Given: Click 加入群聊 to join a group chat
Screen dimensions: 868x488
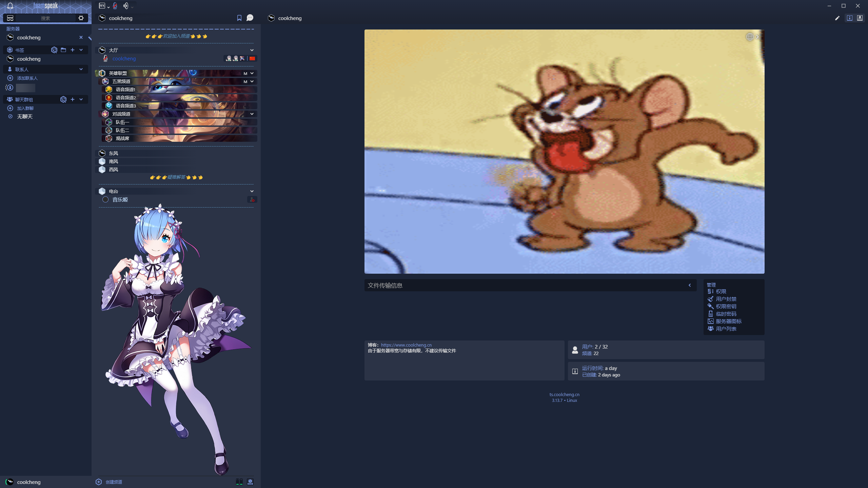Looking at the screenshot, I should point(25,108).
